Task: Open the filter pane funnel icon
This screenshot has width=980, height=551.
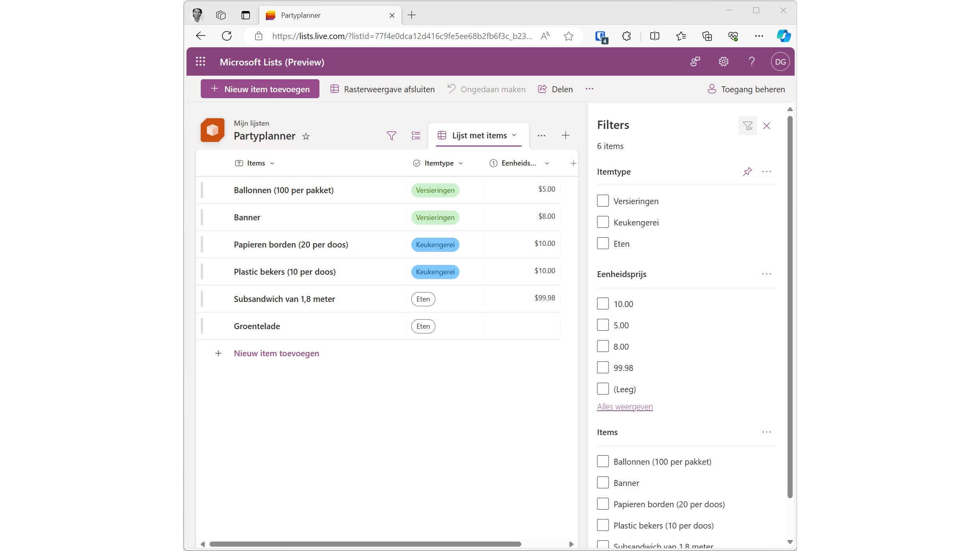Action: (x=391, y=136)
